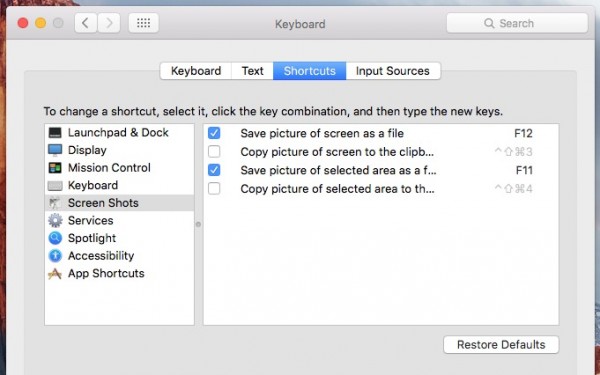Select Display in the category list
This screenshot has height=375, width=600.
tap(119, 150)
